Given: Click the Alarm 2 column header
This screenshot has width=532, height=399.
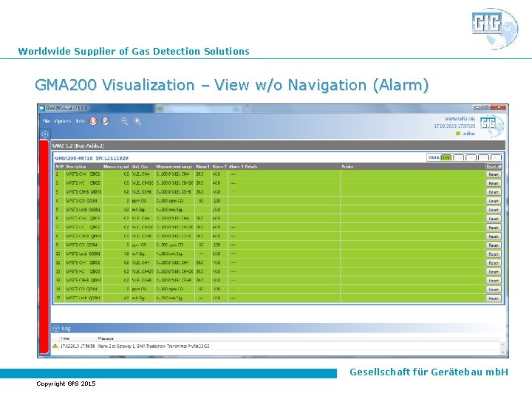Looking at the screenshot, I should pyautogui.click(x=219, y=166).
